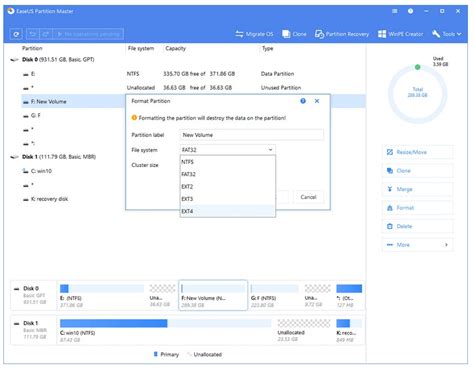Click the Data Partition type text
474x369 pixels.
(x=277, y=74)
